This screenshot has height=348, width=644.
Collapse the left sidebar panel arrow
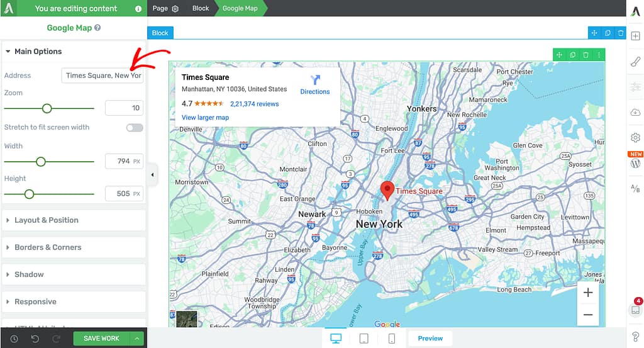(x=152, y=174)
